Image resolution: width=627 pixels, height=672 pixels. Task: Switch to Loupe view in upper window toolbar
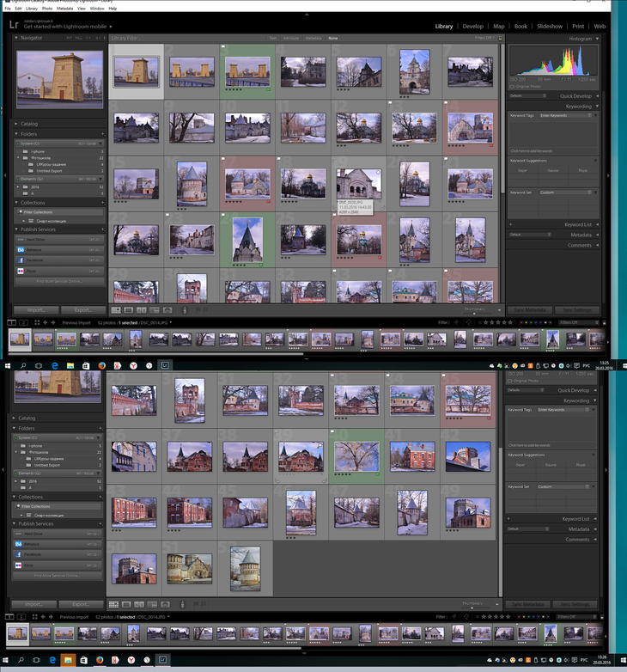coord(129,310)
